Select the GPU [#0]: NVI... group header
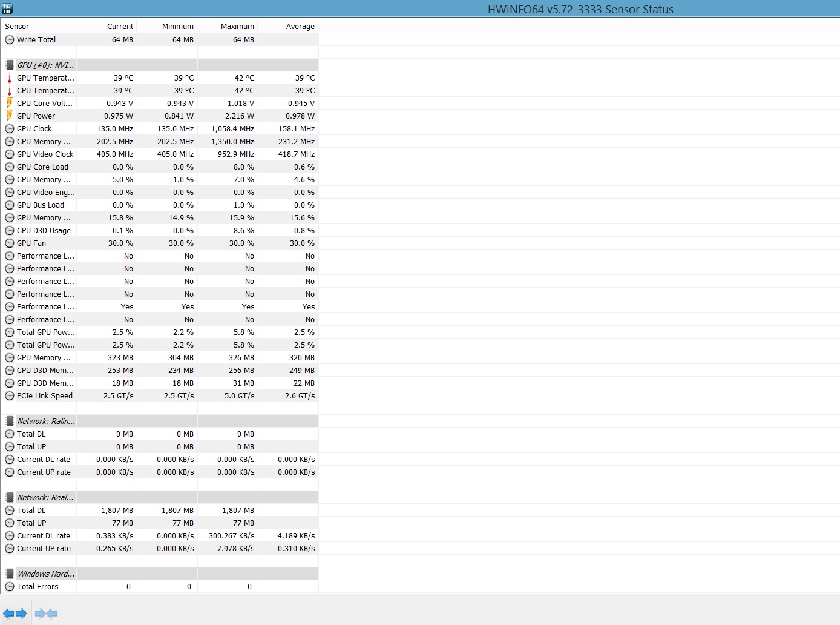The height and width of the screenshot is (625, 840). [45, 65]
